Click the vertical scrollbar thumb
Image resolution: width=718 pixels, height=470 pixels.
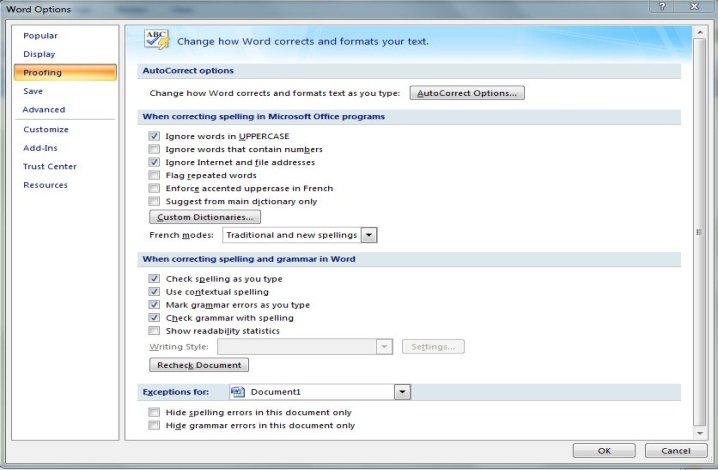[699, 232]
